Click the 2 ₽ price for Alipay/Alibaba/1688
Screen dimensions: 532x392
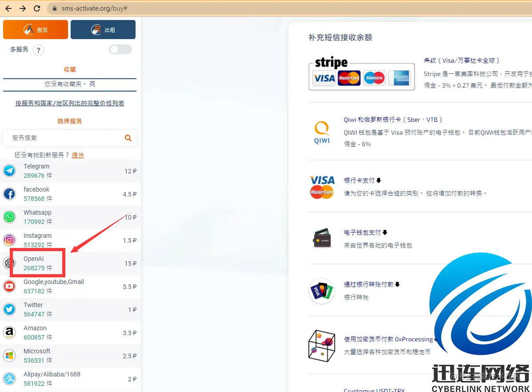132,379
